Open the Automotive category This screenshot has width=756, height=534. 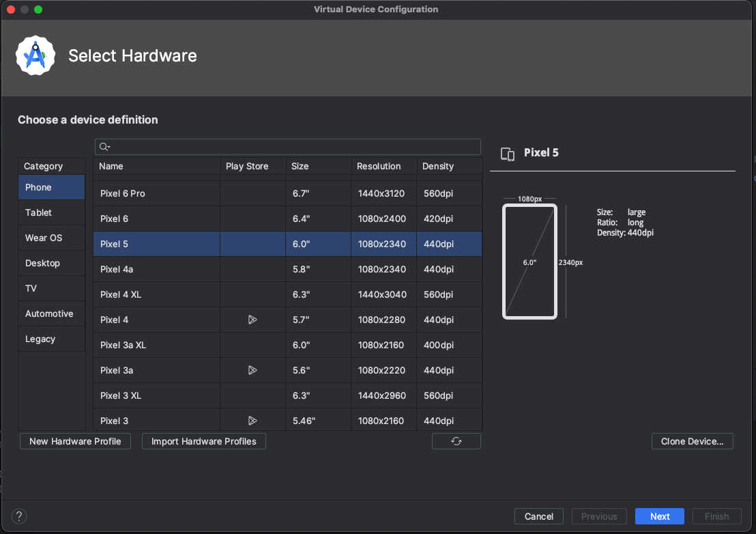click(x=49, y=313)
